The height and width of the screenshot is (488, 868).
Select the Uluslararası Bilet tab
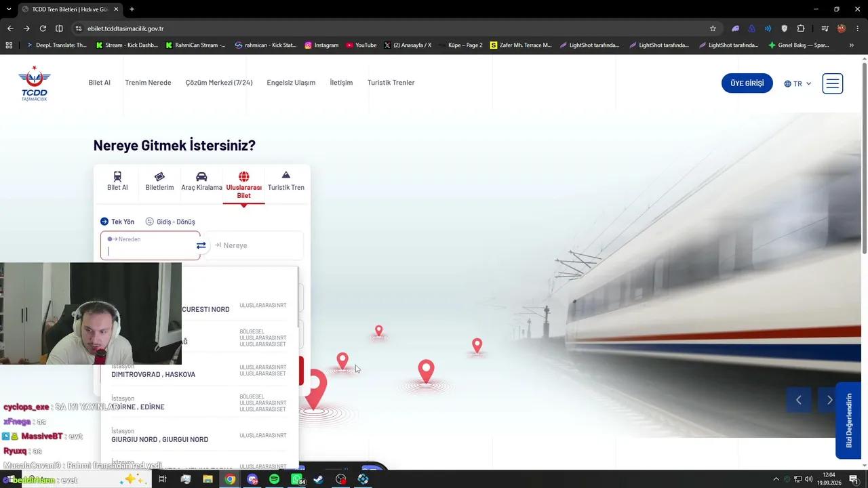pos(243,186)
